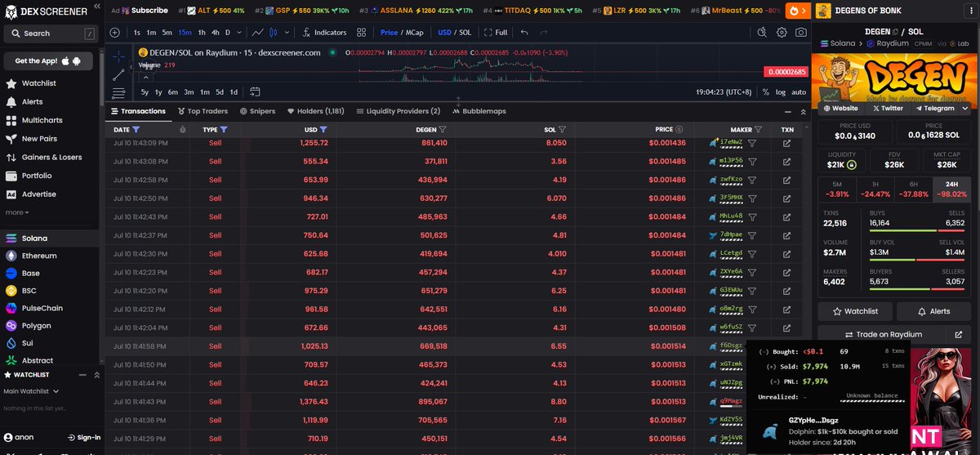
Task: Select the Ethereum chain
Action: [x=50, y=256]
